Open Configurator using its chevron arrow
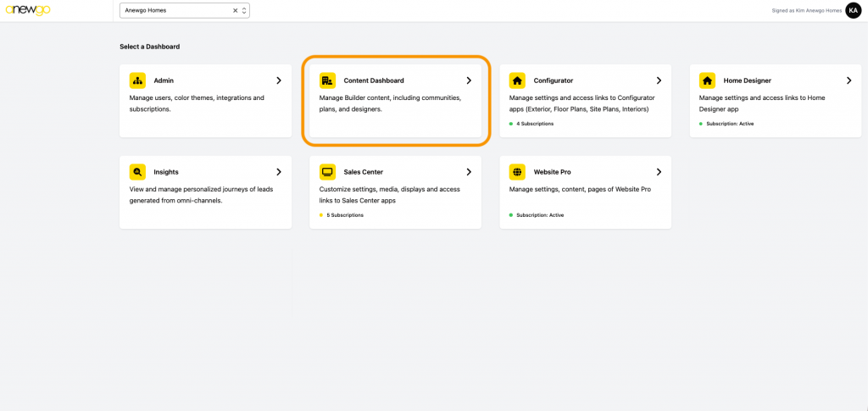The height and width of the screenshot is (411, 868). (x=659, y=81)
